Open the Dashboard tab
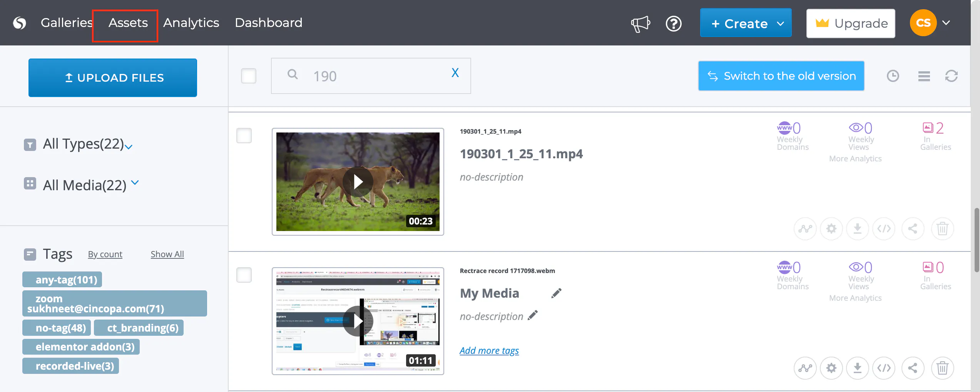Image resolution: width=980 pixels, height=392 pixels. [x=268, y=23]
